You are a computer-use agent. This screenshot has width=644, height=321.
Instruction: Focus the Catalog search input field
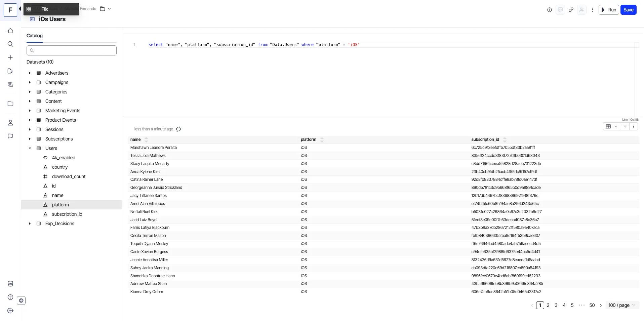click(x=72, y=50)
